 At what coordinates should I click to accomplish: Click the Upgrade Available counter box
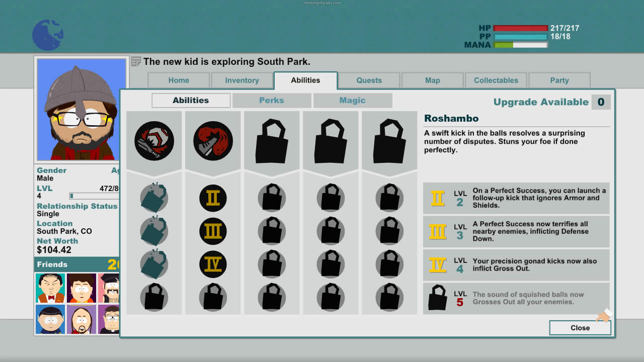601,102
